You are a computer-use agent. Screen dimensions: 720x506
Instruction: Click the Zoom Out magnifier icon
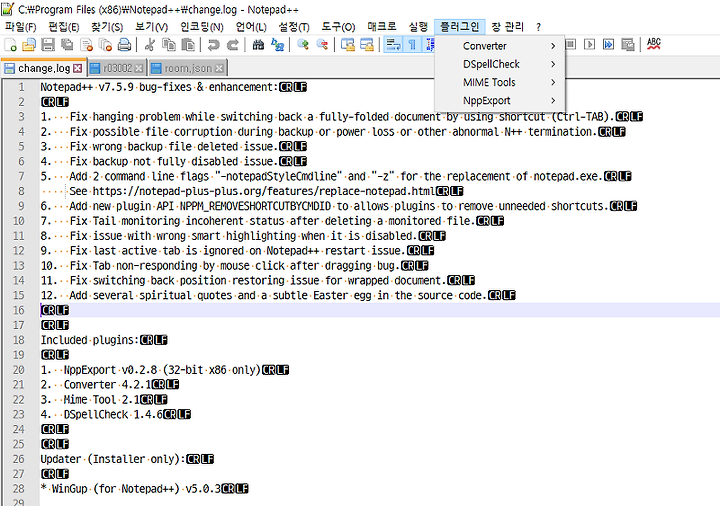click(322, 45)
